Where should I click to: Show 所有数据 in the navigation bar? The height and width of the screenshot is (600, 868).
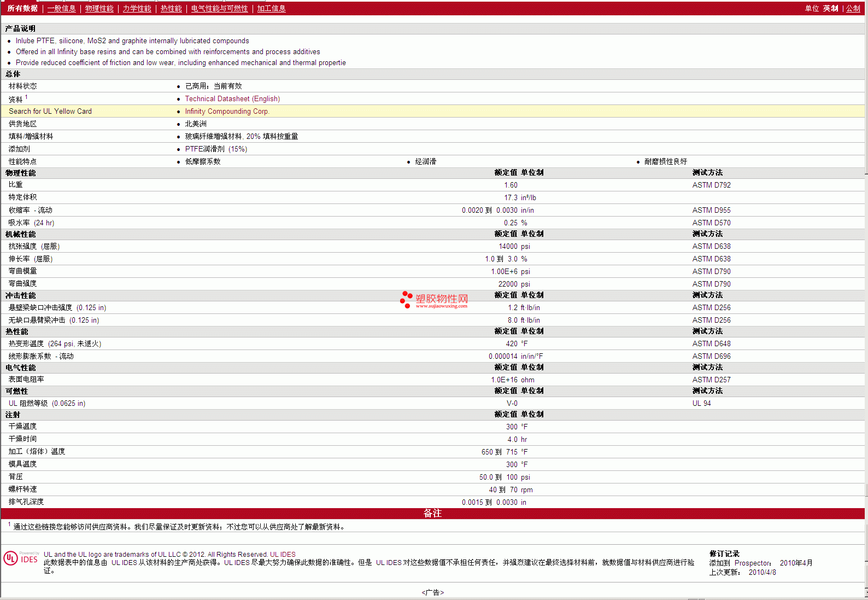coord(22,9)
